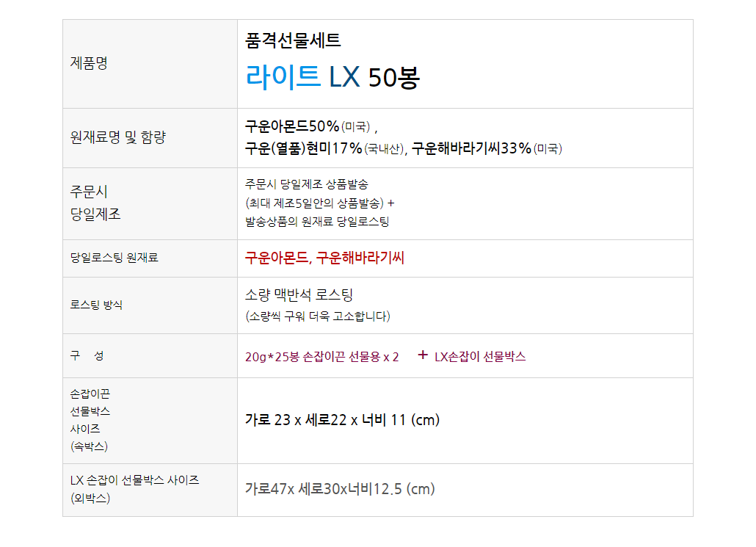Click the 로스팅 방식 row label
This screenshot has width=756, height=547.
click(96, 305)
